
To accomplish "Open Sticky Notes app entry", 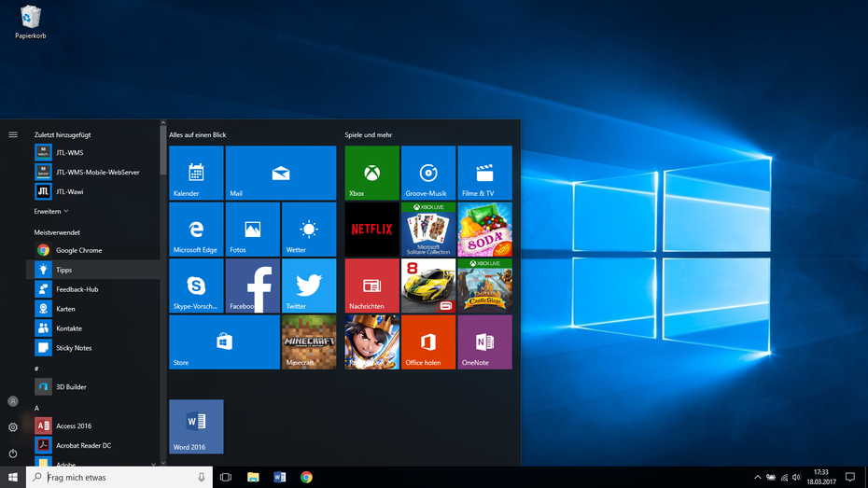I will [x=93, y=348].
